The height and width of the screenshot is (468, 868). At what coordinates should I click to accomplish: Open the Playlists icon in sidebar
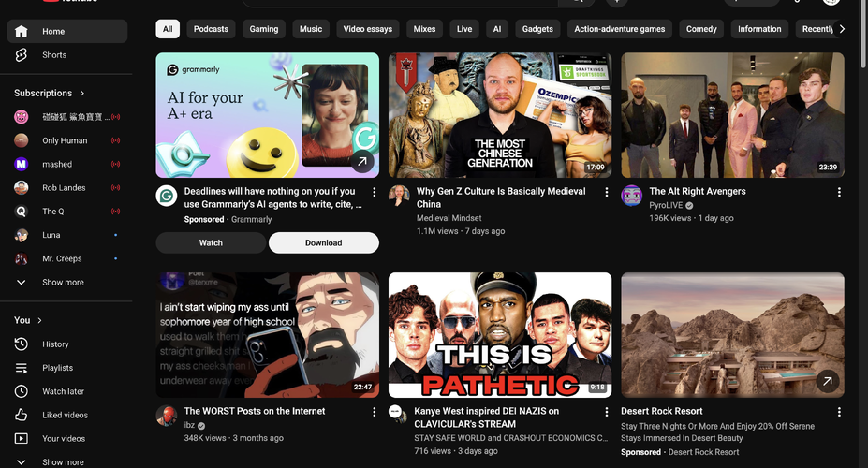click(x=21, y=368)
